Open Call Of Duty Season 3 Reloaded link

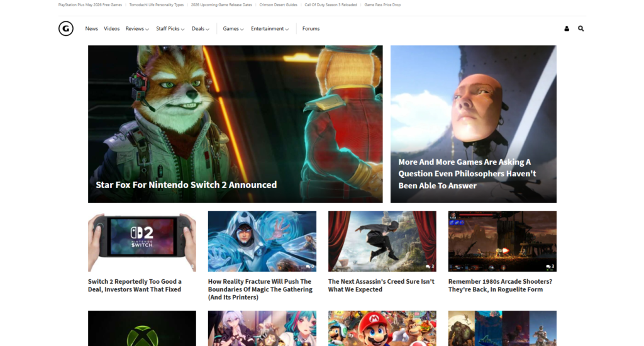[x=331, y=5]
